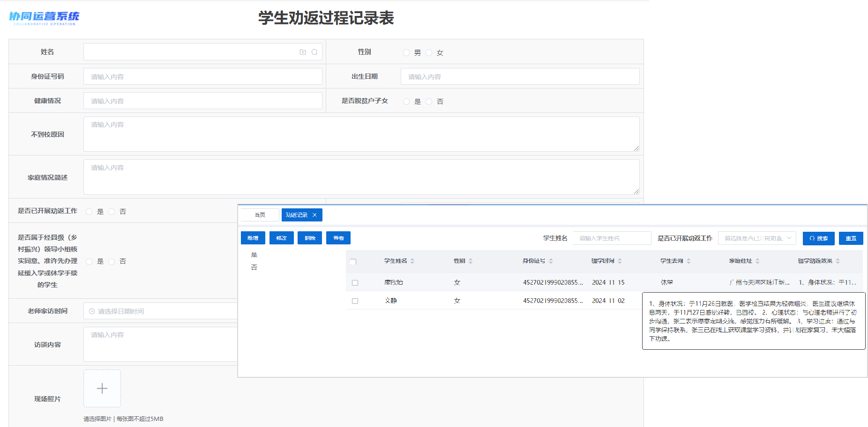Click the clock icon in 老师家访时间 field

click(92, 311)
